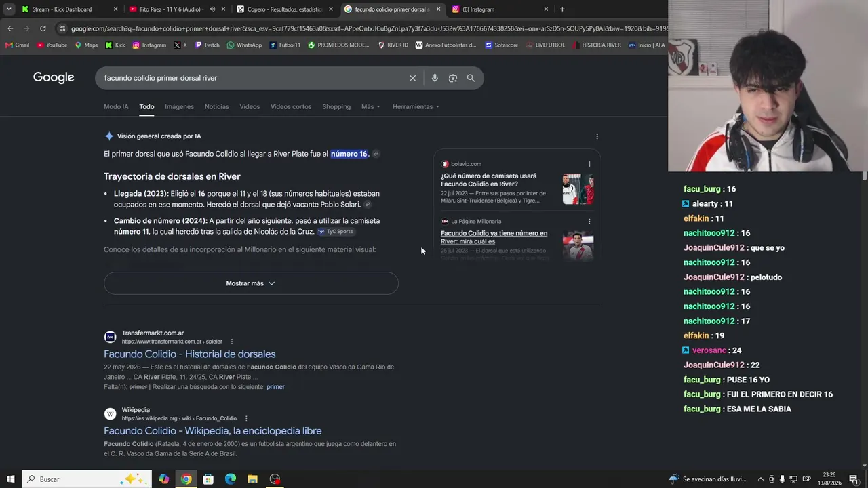Screen dimensions: 868x488
Task: Open the HISTORIA RIVER bookmark
Action: pos(597,45)
